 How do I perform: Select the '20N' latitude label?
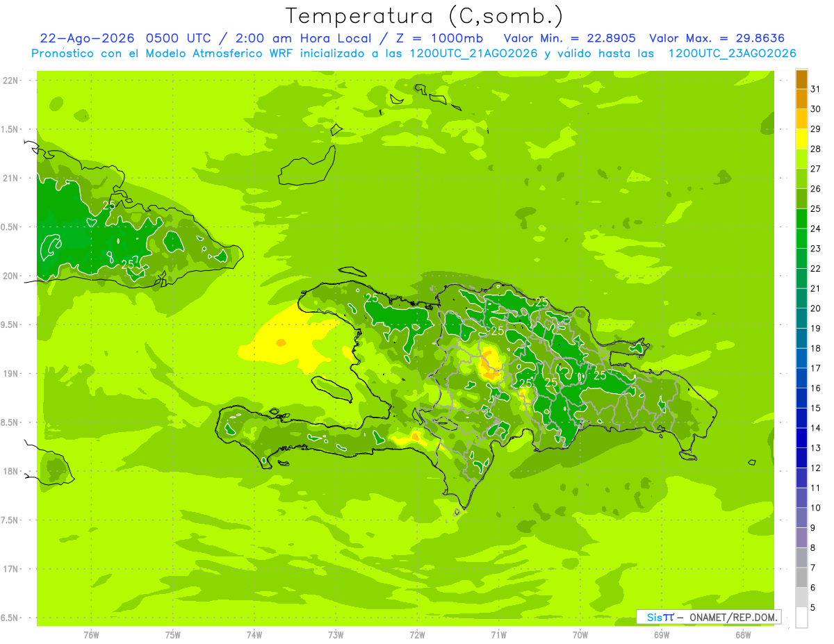click(x=10, y=276)
